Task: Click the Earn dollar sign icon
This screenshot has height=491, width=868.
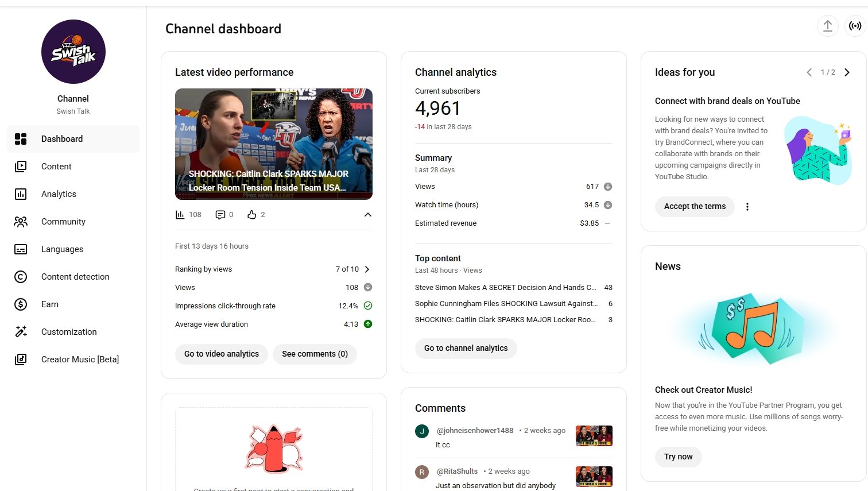Action: [x=21, y=304]
